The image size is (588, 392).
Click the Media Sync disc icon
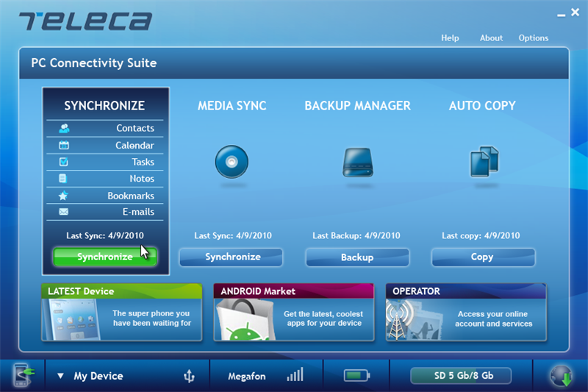(x=232, y=162)
